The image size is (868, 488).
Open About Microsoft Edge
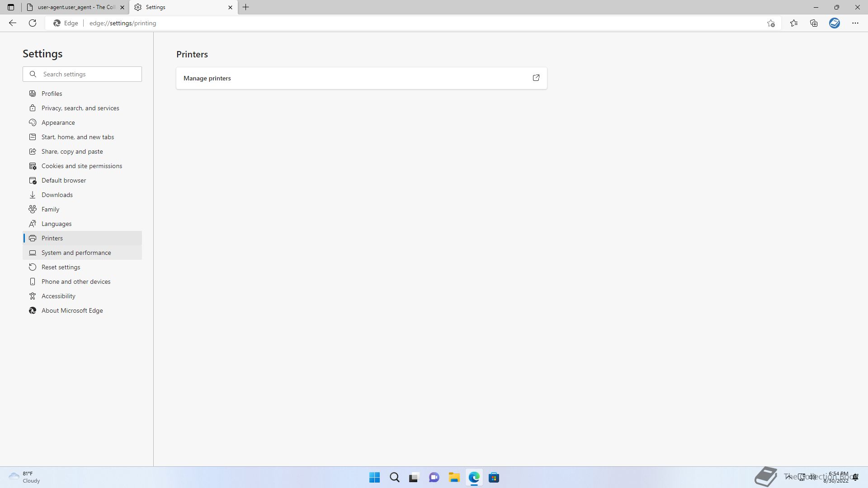82,310
